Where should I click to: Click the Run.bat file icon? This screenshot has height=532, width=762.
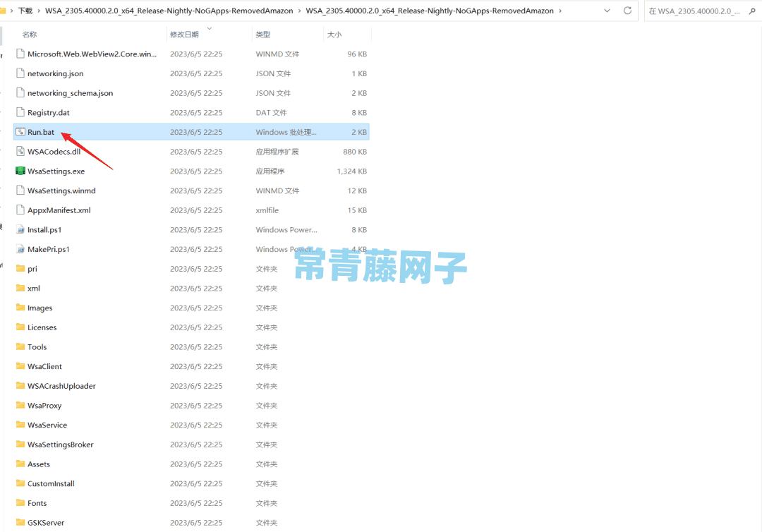click(20, 132)
